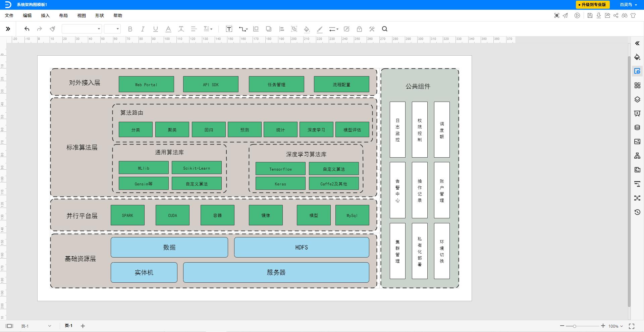Viewport: 644px width, 332px height.
Task: Open the 视图 menu
Action: pyautogui.click(x=82, y=15)
